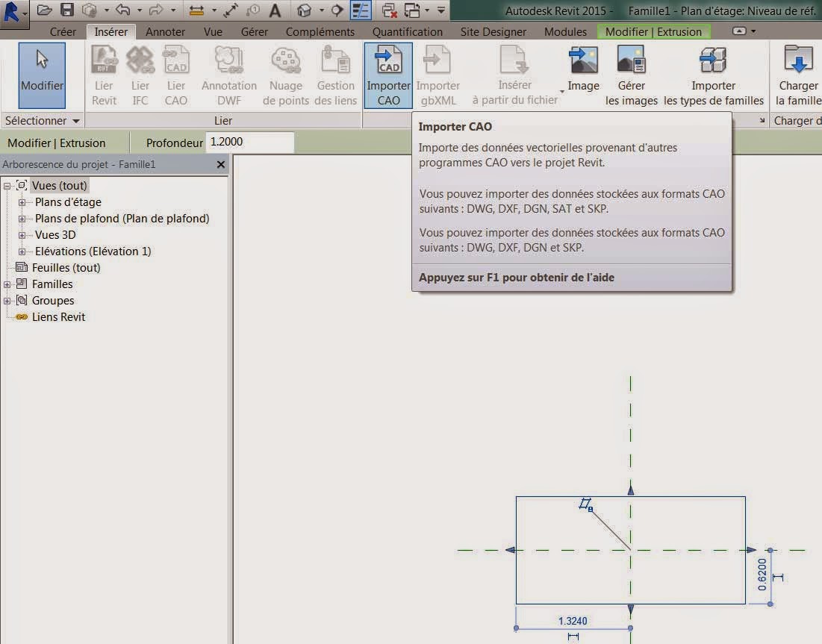Viewport: 822px width, 644px height.
Task: Click Lier CAO icon
Action: click(176, 75)
